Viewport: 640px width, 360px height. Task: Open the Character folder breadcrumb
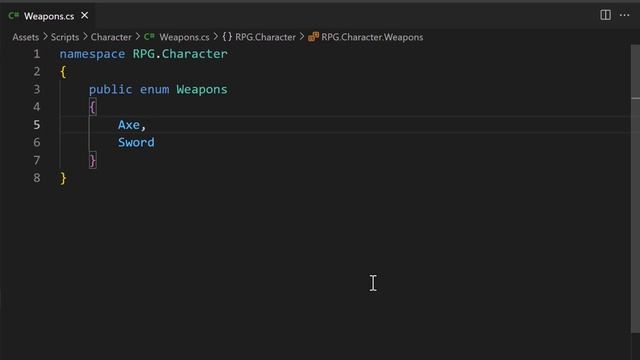coord(111,37)
